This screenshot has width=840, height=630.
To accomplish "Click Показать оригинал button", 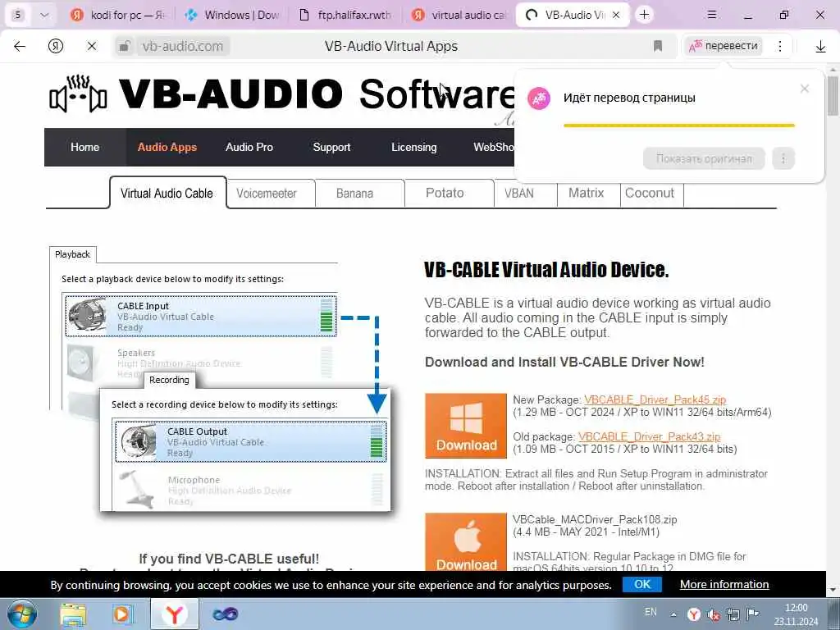I will [703, 158].
